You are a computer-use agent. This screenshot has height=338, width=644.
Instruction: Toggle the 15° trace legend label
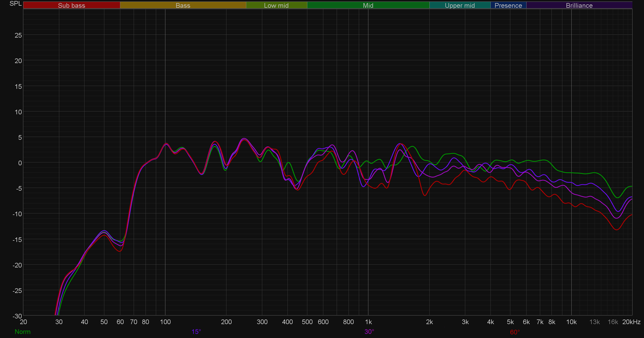click(x=196, y=332)
